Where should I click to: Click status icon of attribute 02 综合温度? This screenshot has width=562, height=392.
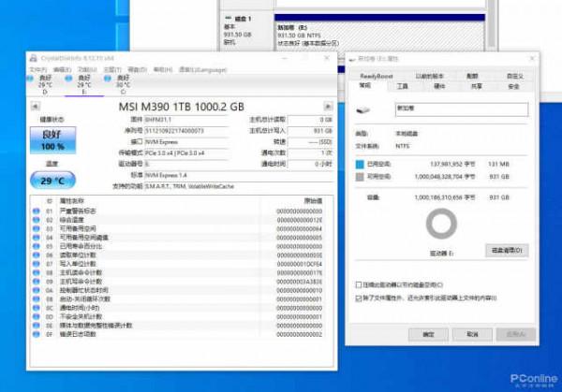coord(36,220)
